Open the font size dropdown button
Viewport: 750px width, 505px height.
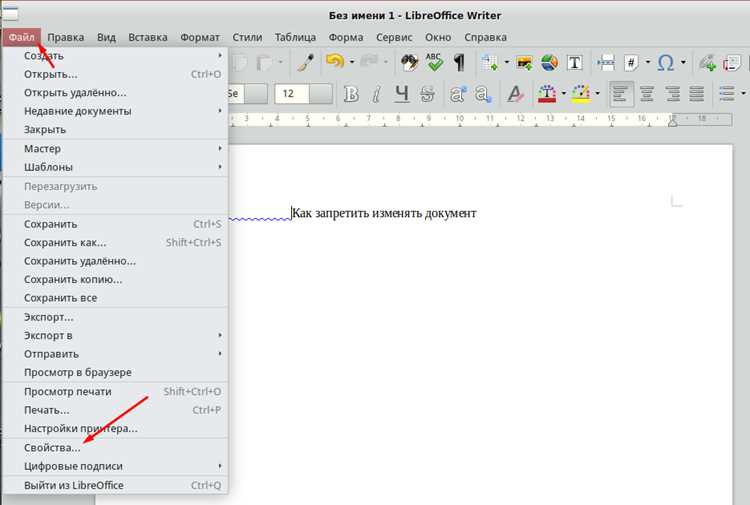pyautogui.click(x=320, y=94)
